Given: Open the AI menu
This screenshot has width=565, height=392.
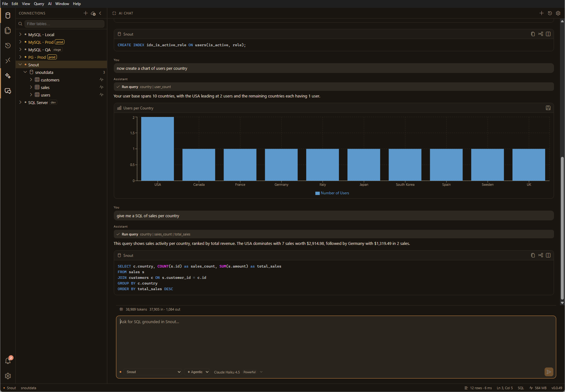Looking at the screenshot, I should [50, 4].
